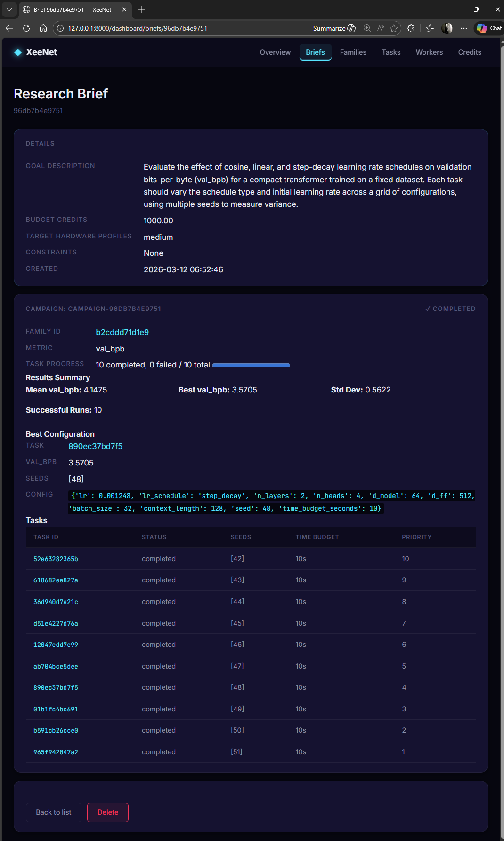Click the browser Back arrow
This screenshot has height=841, width=504.
(9, 28)
